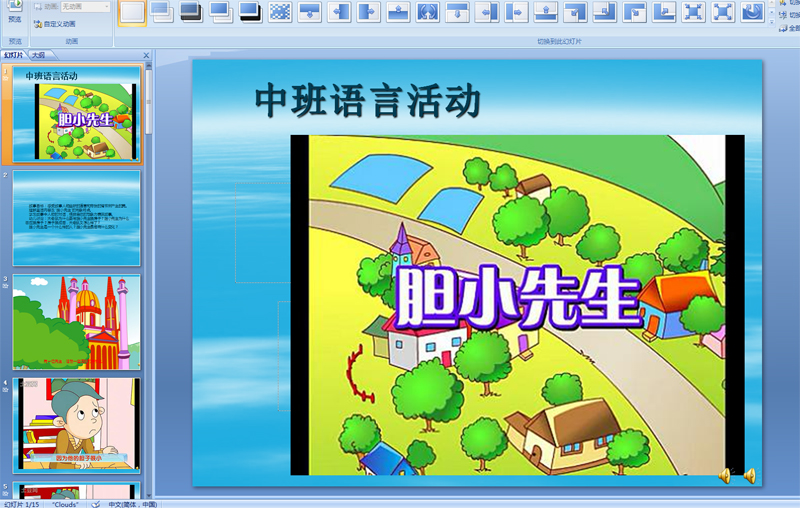Apply the Wipe Right transition
The image size is (800, 508).
click(x=368, y=12)
